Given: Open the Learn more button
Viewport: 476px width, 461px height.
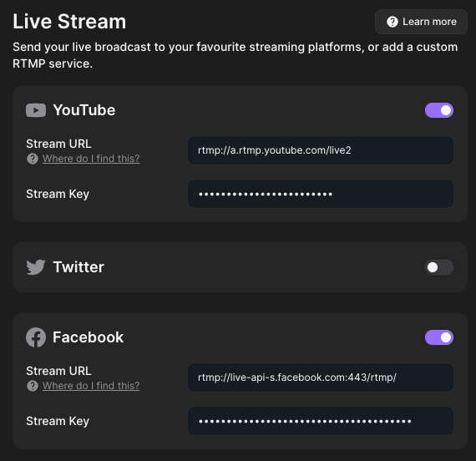Looking at the screenshot, I should pos(421,22).
